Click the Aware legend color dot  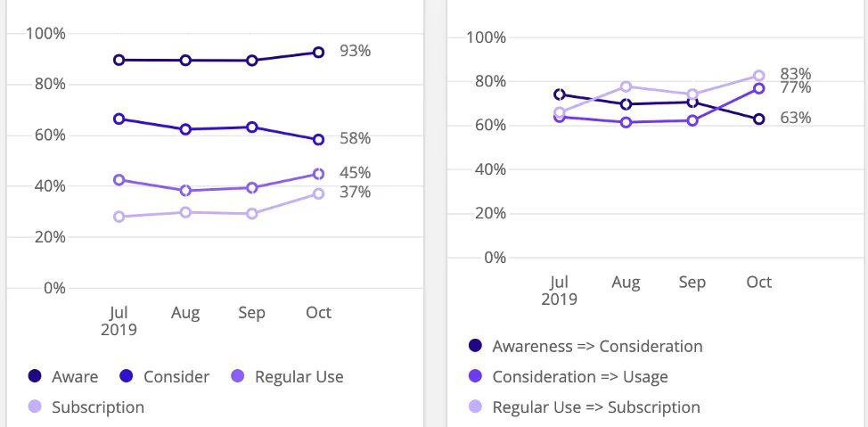pos(35,377)
